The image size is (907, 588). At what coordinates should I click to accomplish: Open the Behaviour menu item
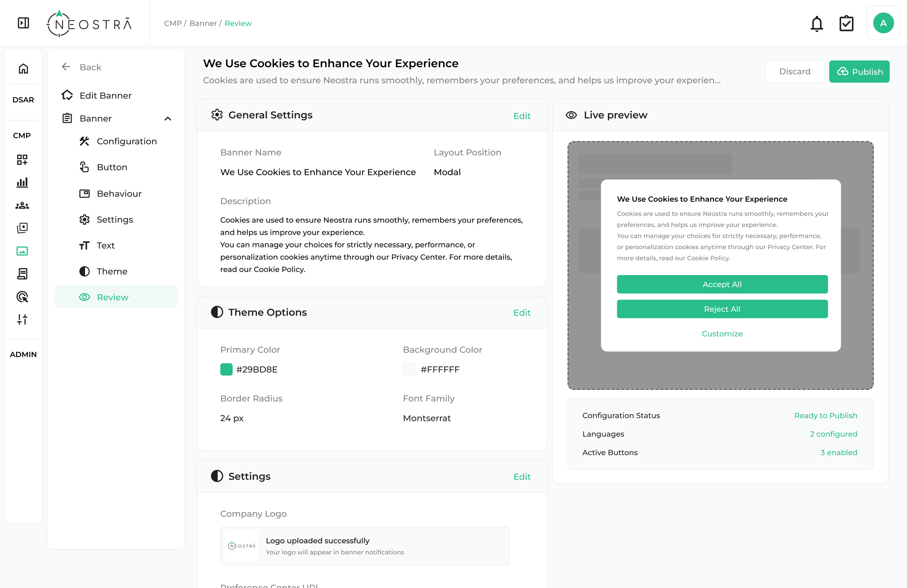[119, 193]
